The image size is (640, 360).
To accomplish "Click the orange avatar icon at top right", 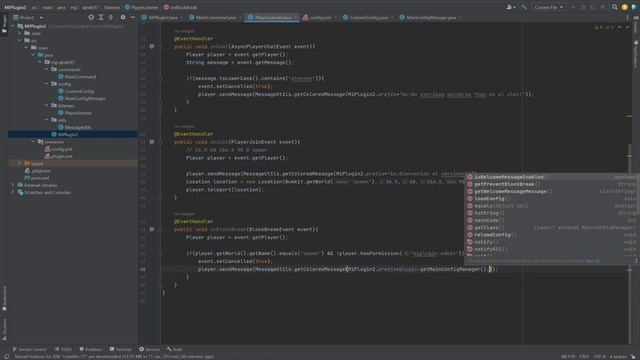I will [x=624, y=7].
